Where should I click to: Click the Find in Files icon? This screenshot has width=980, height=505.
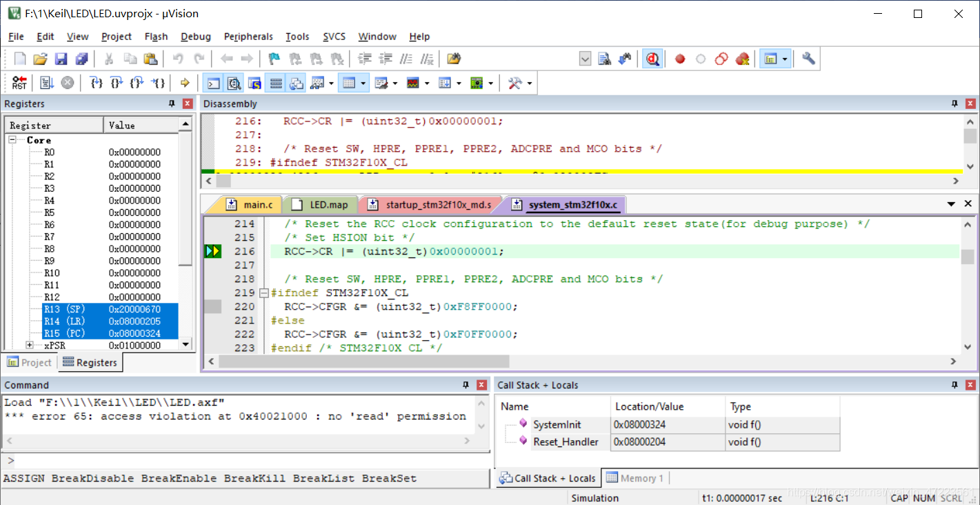tap(453, 59)
